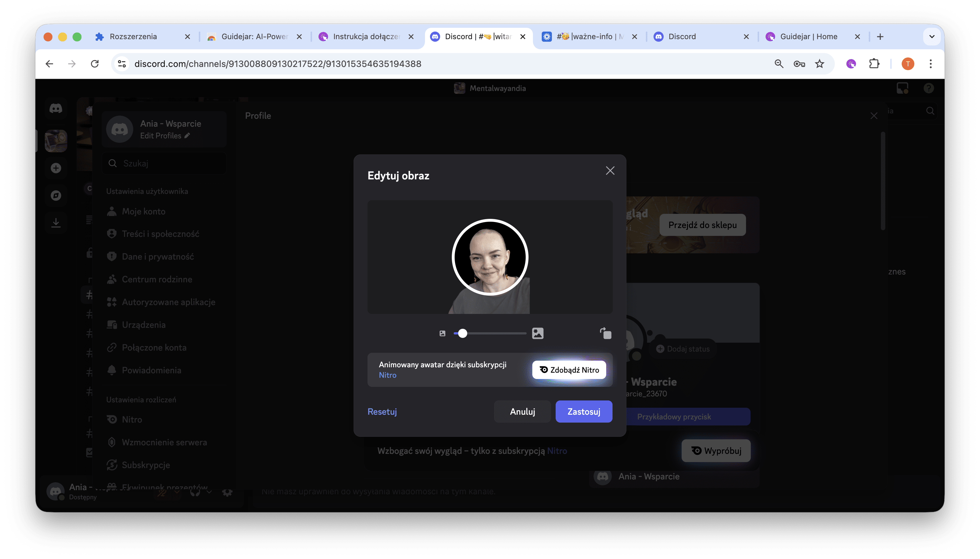Switch to the plain Discord tab
This screenshot has height=559, width=980.
pyautogui.click(x=702, y=36)
